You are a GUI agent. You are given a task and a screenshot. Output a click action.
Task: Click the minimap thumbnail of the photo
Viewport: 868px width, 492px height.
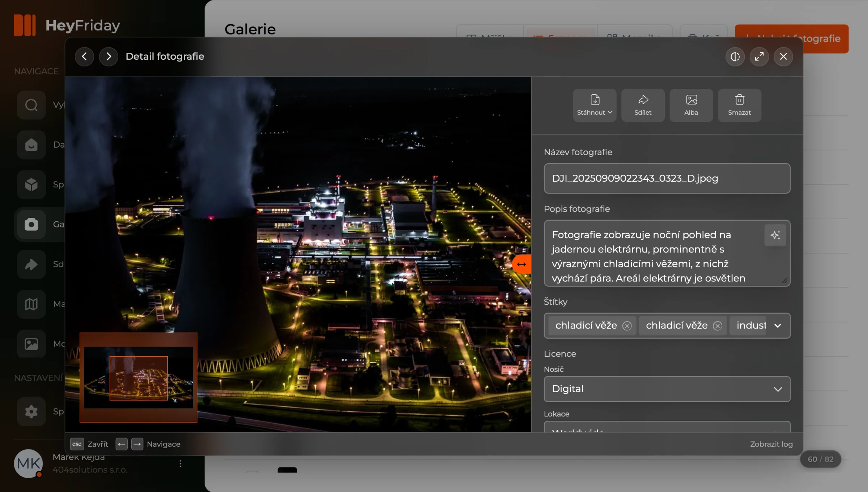[139, 377]
